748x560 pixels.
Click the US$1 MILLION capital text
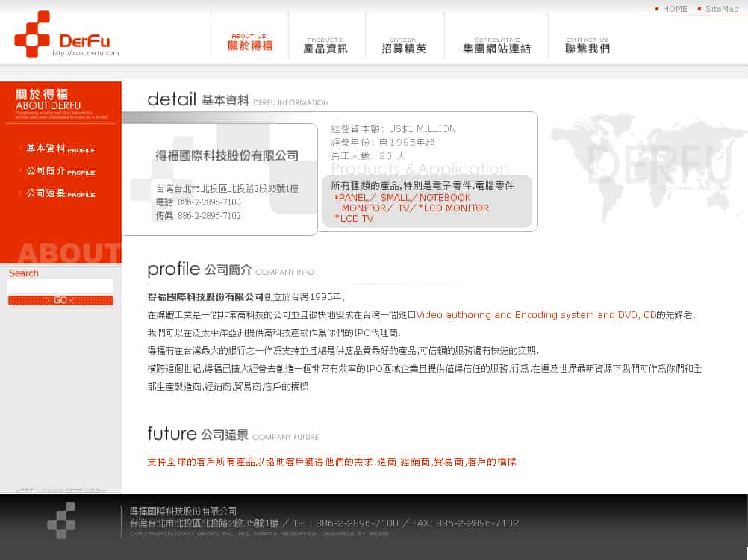coord(423,128)
